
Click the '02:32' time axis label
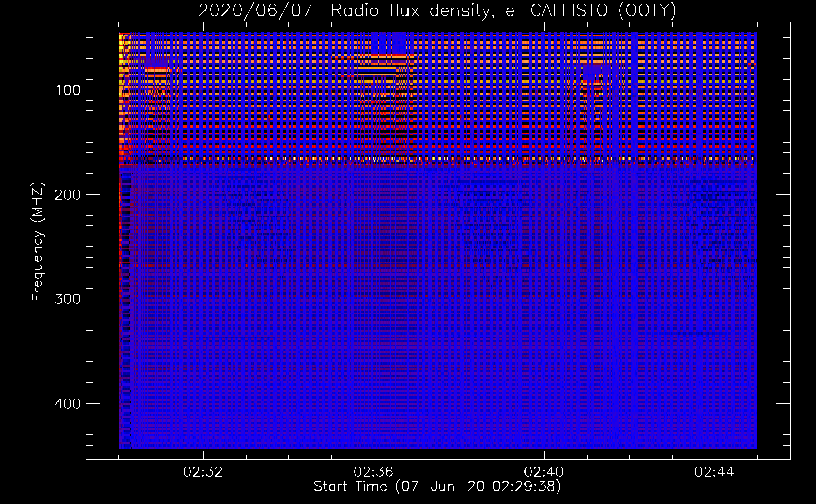203,472
